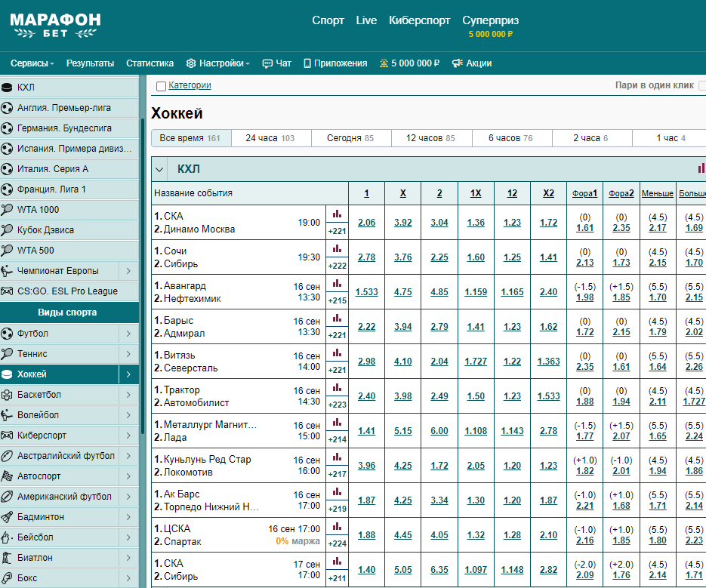The height and width of the screenshot is (588, 706).
Task: Click the Volleyball sport icon
Action: (7, 415)
